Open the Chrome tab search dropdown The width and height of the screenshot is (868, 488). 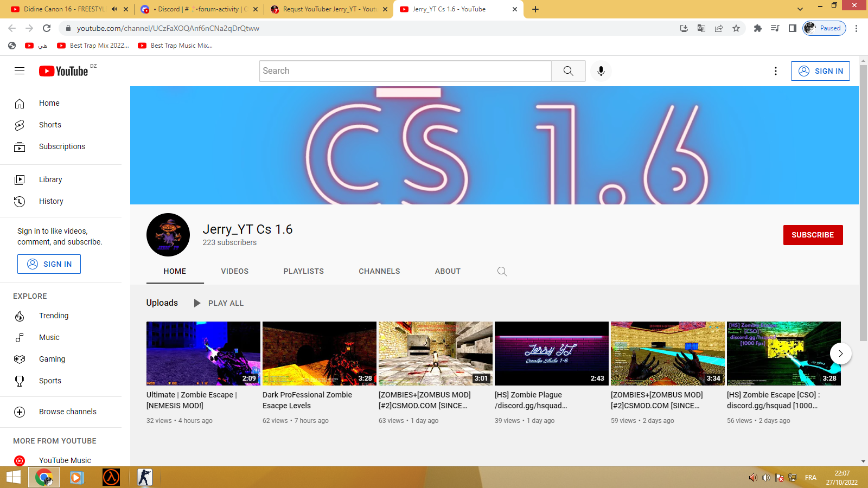800,9
